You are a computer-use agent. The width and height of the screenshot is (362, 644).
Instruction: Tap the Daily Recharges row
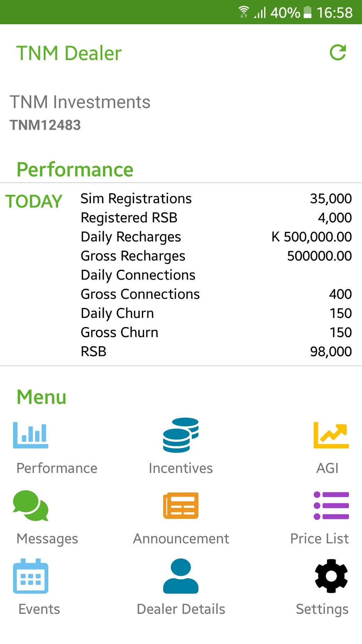tap(216, 237)
